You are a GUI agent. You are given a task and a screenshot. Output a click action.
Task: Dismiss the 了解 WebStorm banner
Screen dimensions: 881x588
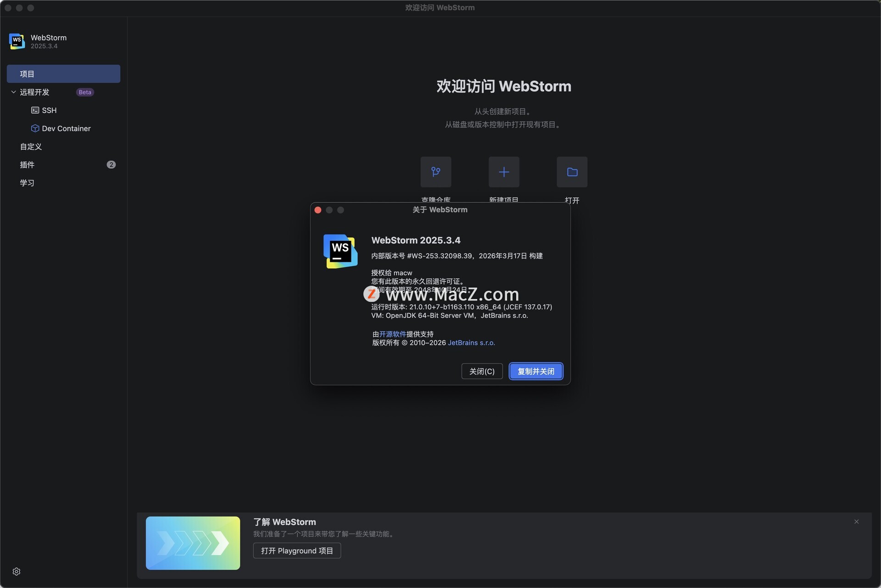pyautogui.click(x=856, y=522)
